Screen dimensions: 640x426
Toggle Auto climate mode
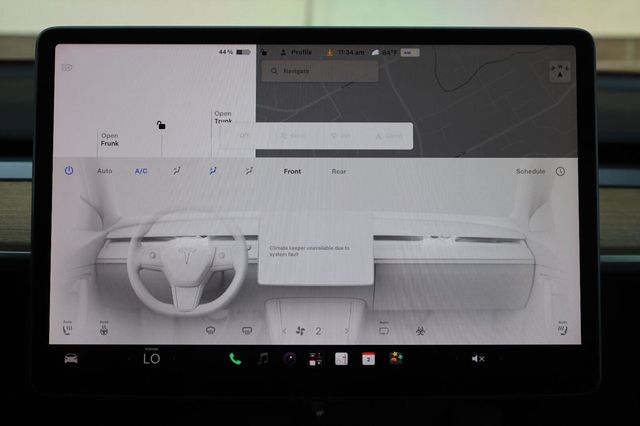click(104, 171)
